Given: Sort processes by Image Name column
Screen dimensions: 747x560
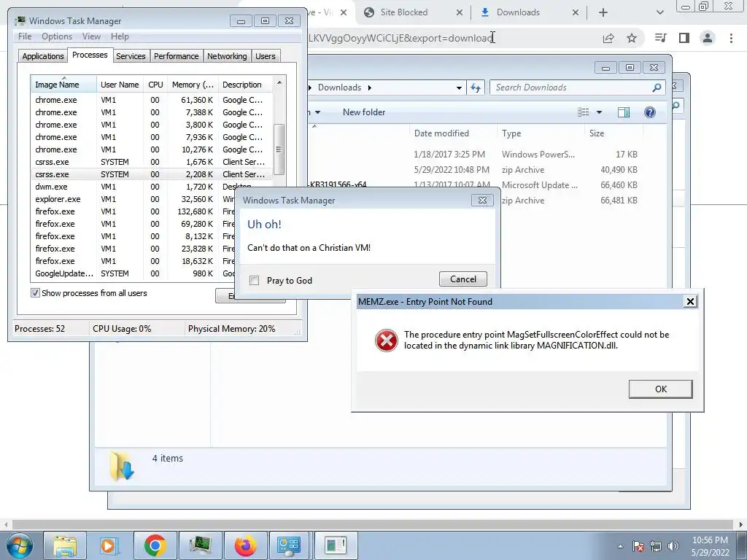Looking at the screenshot, I should point(64,85).
